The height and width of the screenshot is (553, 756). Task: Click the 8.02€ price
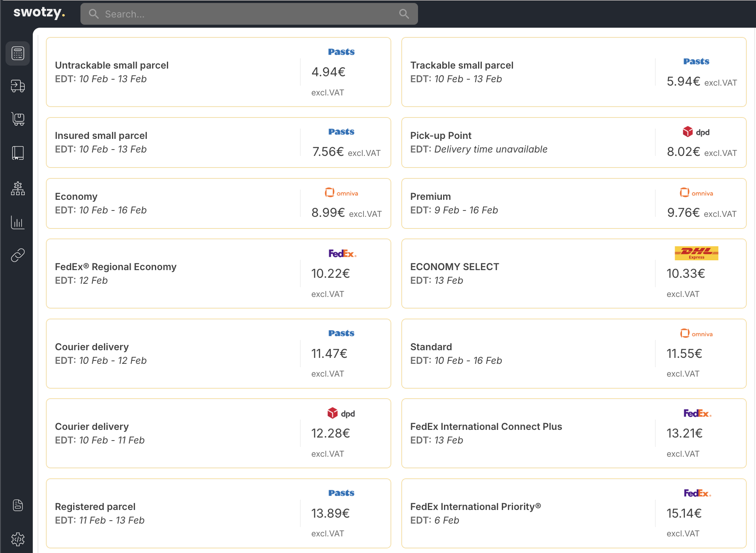tap(683, 152)
